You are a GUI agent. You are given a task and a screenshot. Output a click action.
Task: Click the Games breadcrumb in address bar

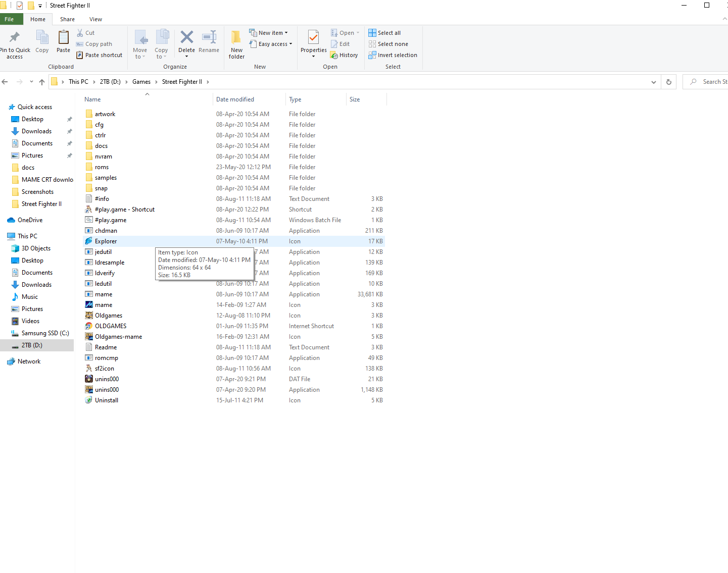(141, 82)
